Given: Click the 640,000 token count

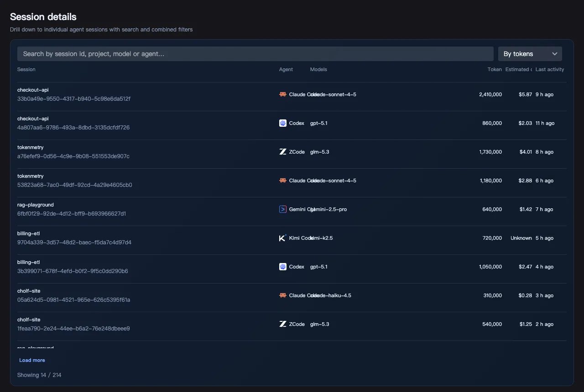Looking at the screenshot, I should tap(492, 209).
